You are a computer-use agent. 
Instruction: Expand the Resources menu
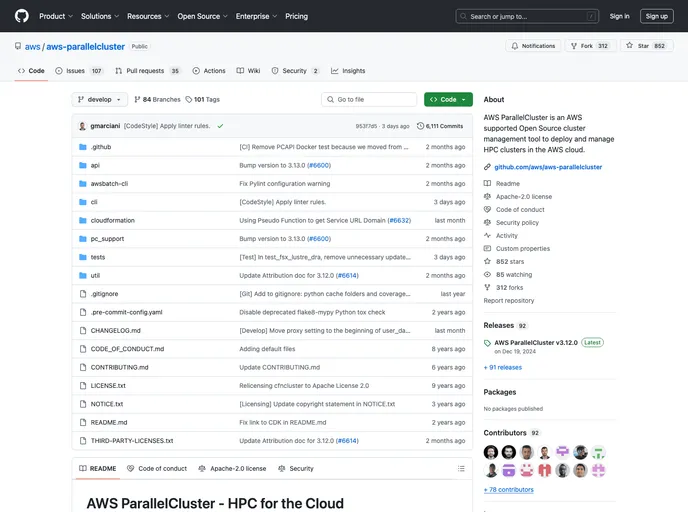pos(148,16)
